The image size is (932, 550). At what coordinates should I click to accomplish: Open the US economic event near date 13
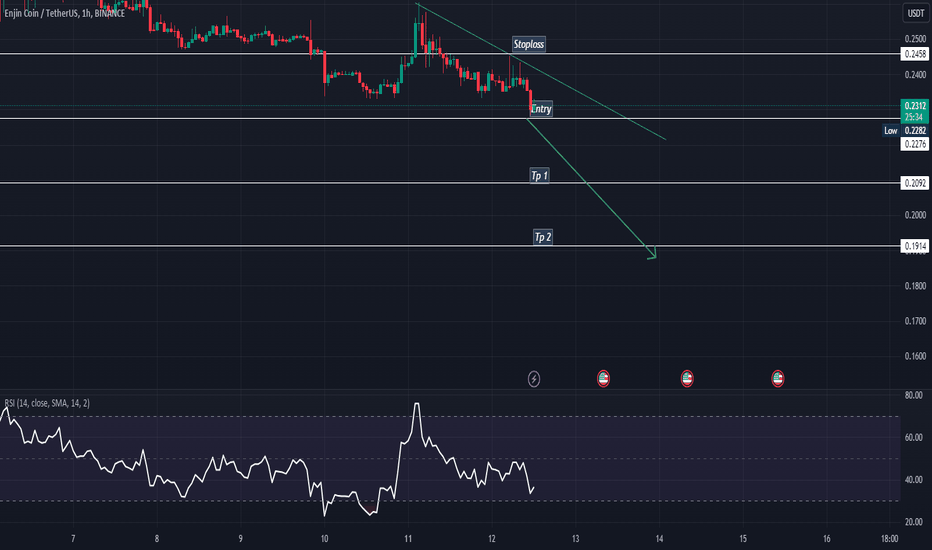603,378
